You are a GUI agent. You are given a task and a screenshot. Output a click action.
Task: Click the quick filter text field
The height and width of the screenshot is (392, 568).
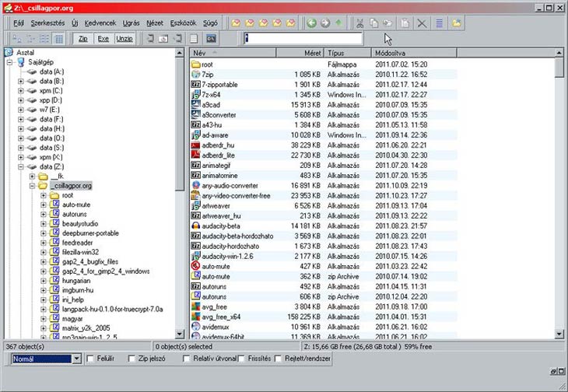[303, 38]
